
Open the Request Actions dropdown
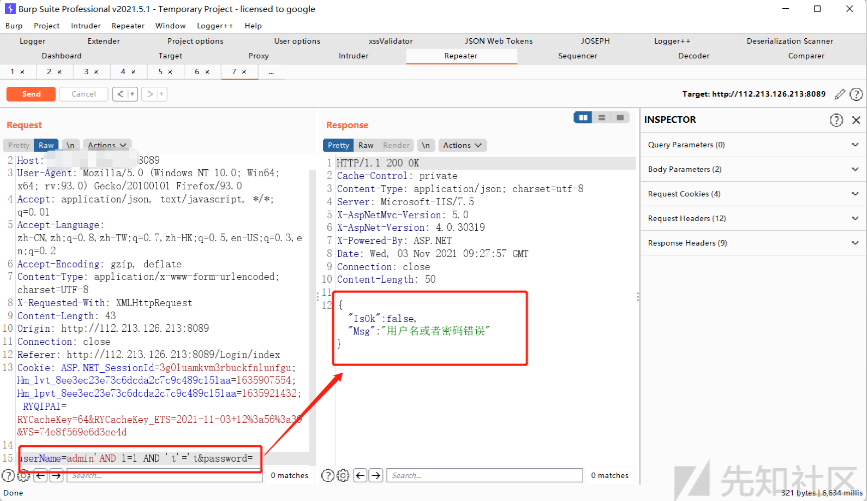pyautogui.click(x=107, y=145)
